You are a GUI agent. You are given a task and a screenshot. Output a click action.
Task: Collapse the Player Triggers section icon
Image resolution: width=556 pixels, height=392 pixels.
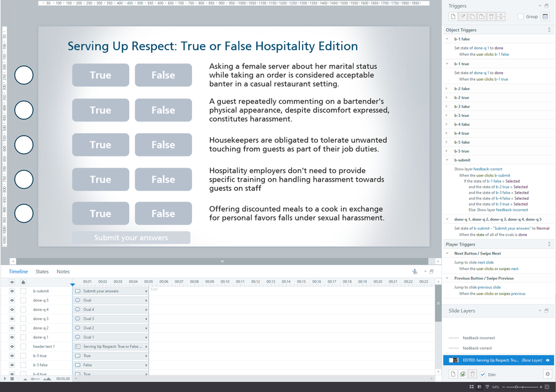point(549,244)
